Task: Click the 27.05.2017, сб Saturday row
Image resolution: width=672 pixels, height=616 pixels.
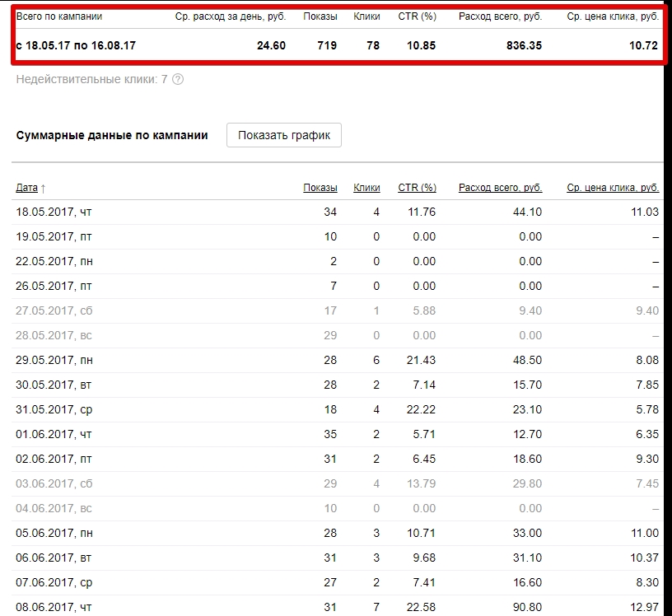Action: tap(338, 310)
